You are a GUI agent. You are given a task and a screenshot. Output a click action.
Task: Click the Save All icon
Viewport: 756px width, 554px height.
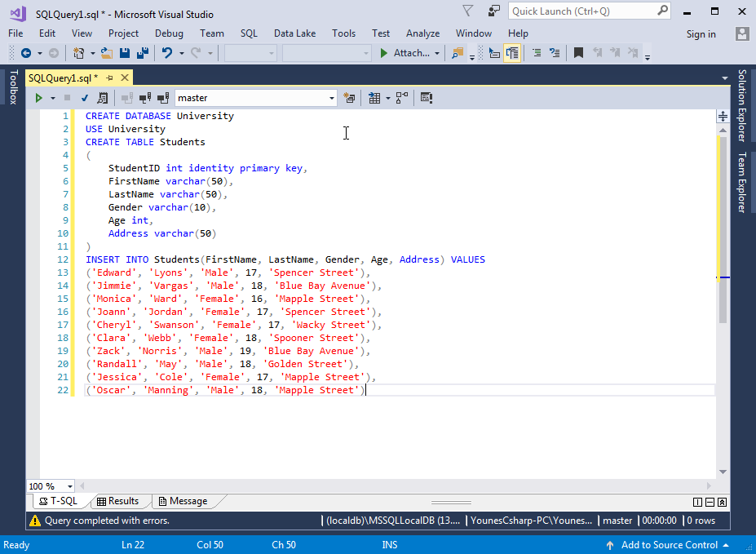[x=143, y=53]
